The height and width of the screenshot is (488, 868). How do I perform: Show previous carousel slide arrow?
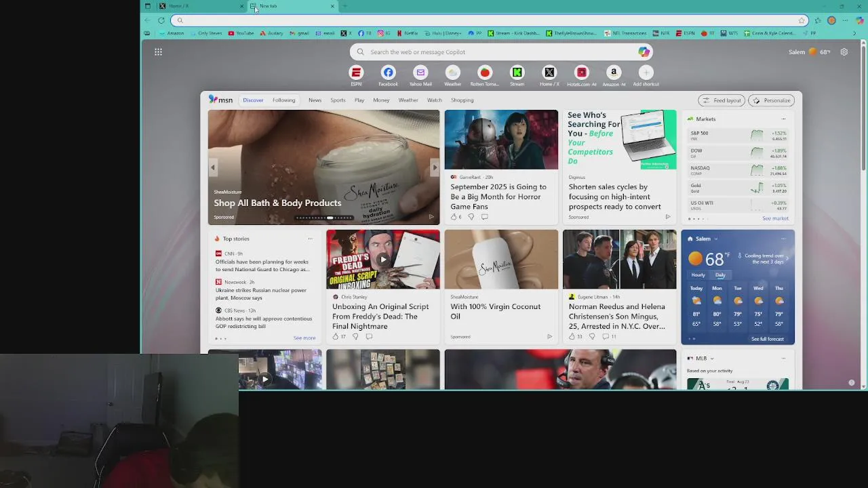point(213,167)
